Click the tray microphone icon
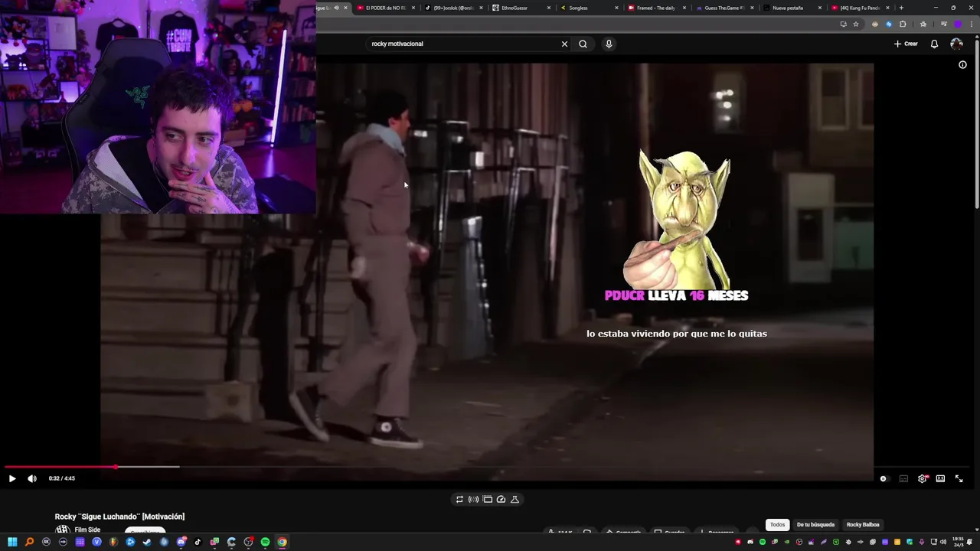Viewport: 980px width, 551px height. pos(921,542)
